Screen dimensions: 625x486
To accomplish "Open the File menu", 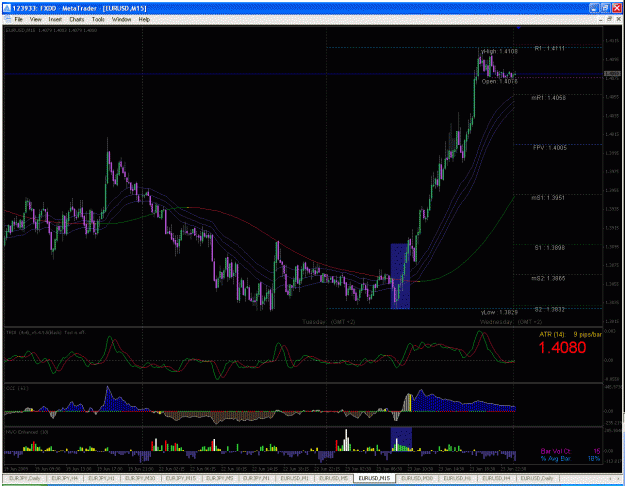I will click(19, 19).
